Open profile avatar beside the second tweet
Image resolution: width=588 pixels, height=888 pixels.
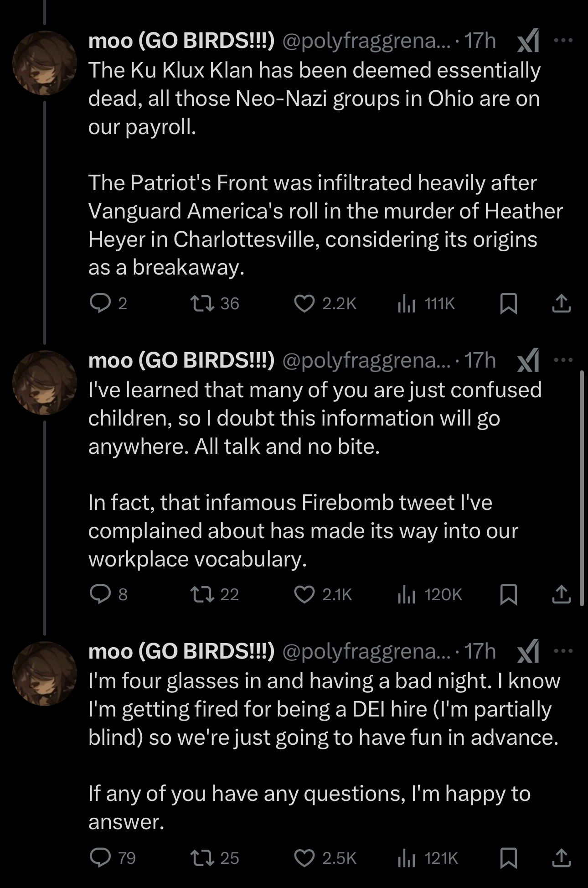tap(44, 382)
